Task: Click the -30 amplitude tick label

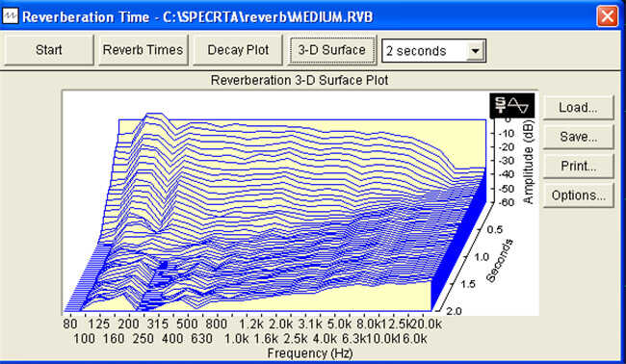Action: [507, 161]
